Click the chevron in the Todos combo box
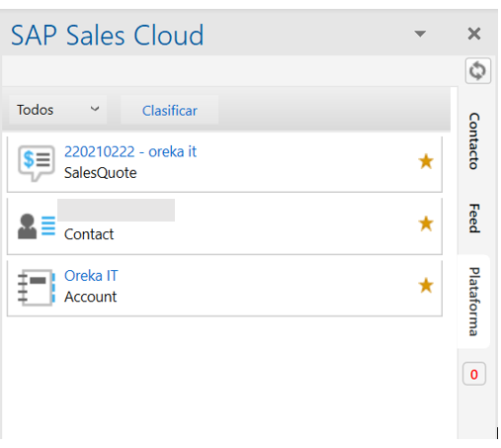 click(95, 109)
